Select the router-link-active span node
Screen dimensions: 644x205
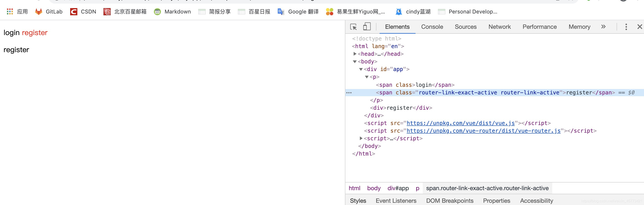point(495,93)
